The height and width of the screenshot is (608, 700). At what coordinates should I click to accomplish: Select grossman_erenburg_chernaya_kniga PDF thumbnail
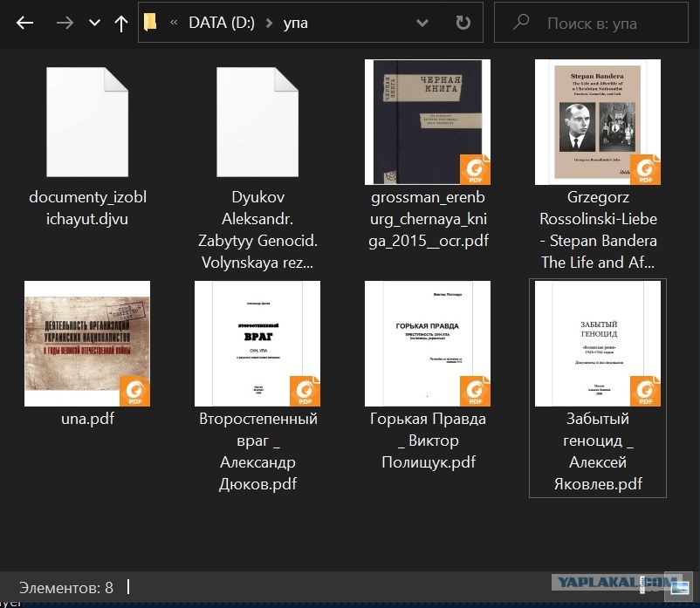(x=428, y=122)
